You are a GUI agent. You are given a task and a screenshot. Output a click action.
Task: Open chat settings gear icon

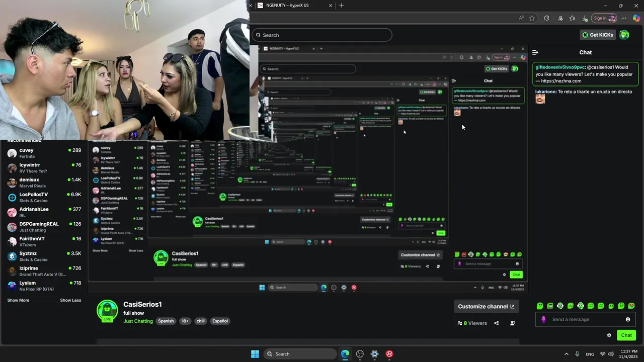(609, 335)
